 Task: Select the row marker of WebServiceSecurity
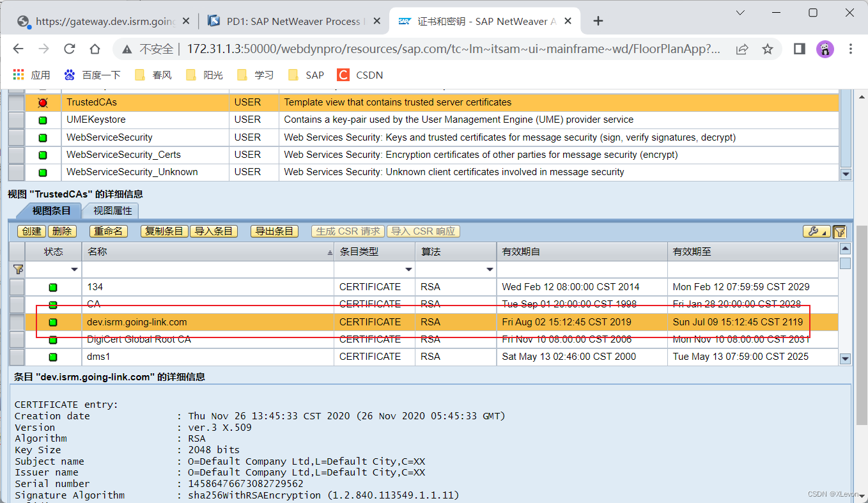17,137
